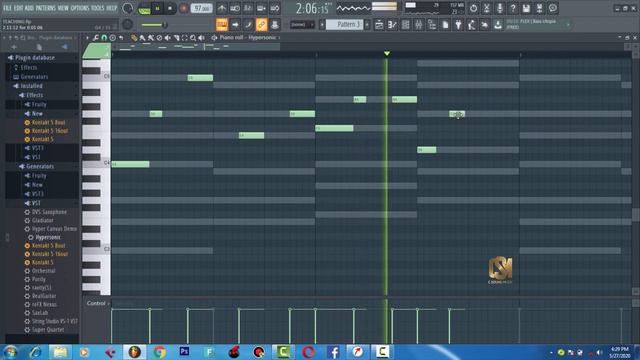640x360 pixels.
Task: Open the EDIT menu
Action: tap(19, 8)
